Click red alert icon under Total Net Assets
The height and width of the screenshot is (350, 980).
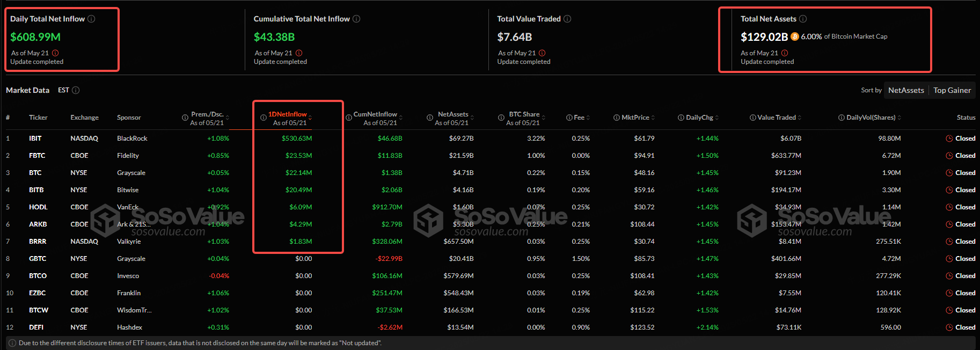pyautogui.click(x=785, y=53)
